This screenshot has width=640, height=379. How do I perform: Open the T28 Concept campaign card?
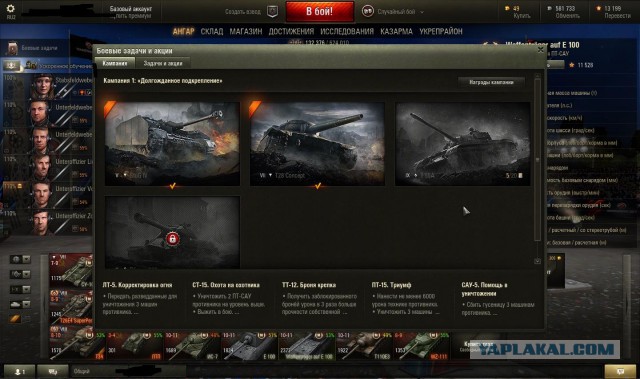click(x=317, y=144)
